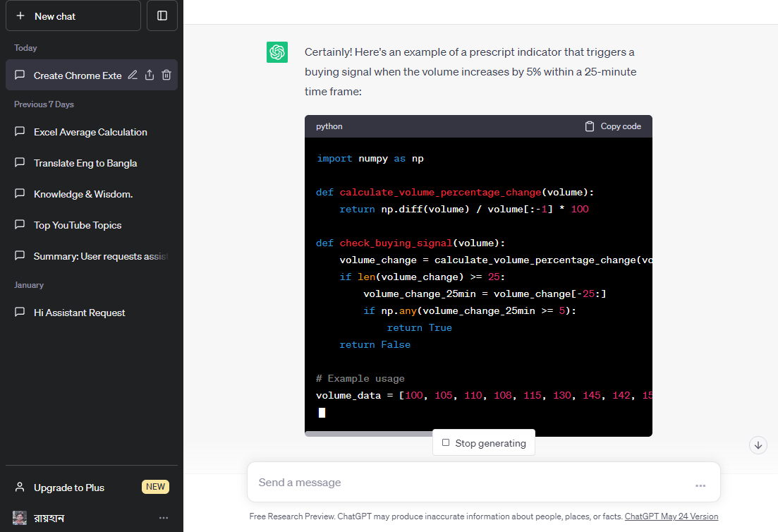This screenshot has height=532, width=778.
Task: Click the rename pencil icon on current chat
Action: [133, 75]
